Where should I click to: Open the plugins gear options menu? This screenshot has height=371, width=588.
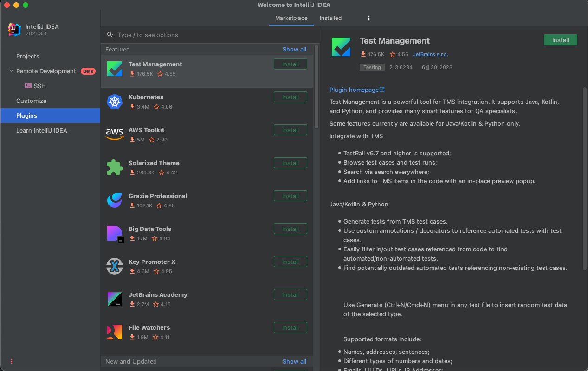point(369,18)
